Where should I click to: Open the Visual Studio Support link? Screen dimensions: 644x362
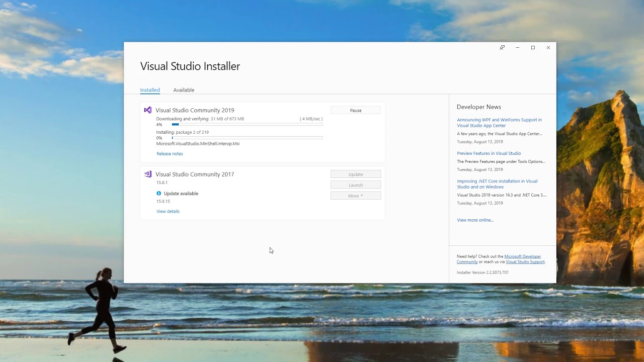coord(525,262)
